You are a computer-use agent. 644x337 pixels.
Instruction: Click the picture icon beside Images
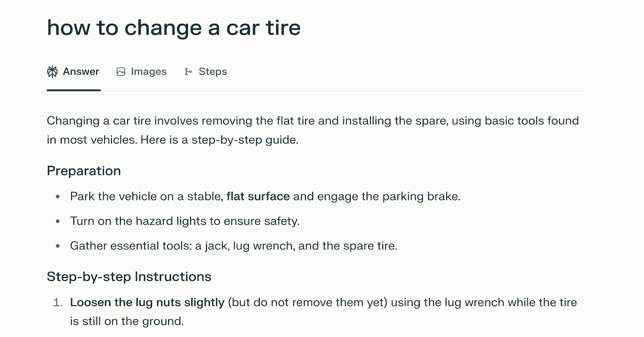point(120,71)
